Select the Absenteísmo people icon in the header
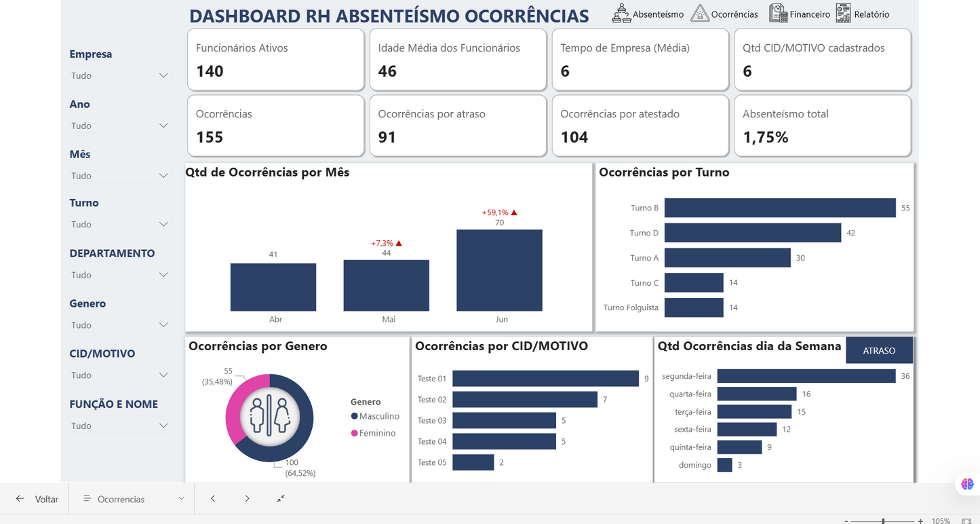The width and height of the screenshot is (980, 524). pyautogui.click(x=621, y=13)
